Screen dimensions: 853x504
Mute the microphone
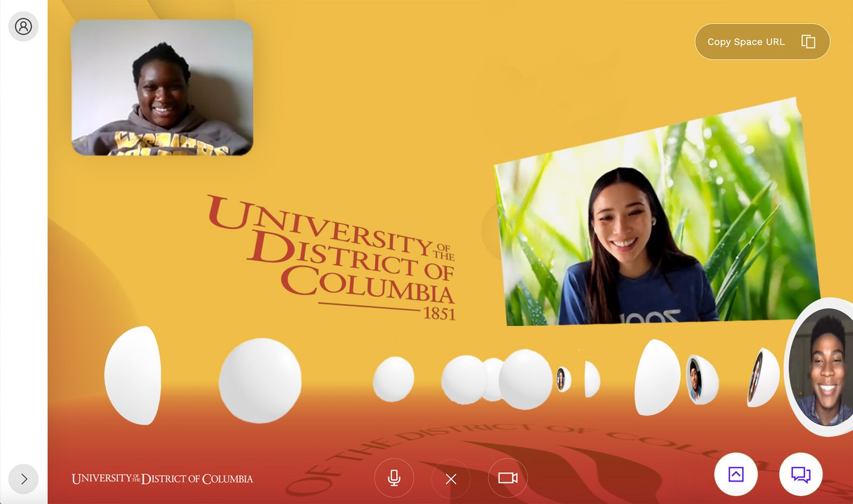[x=394, y=478]
